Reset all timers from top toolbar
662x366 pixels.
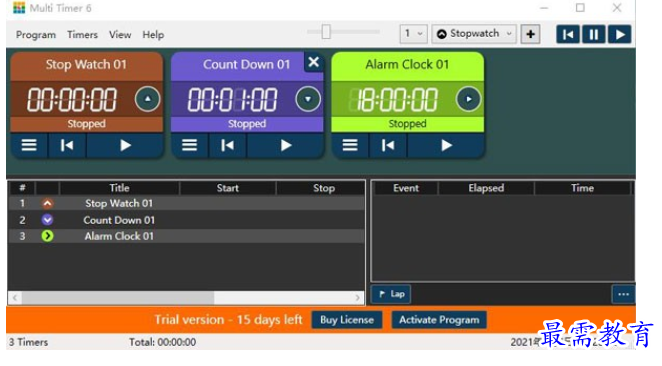point(568,34)
